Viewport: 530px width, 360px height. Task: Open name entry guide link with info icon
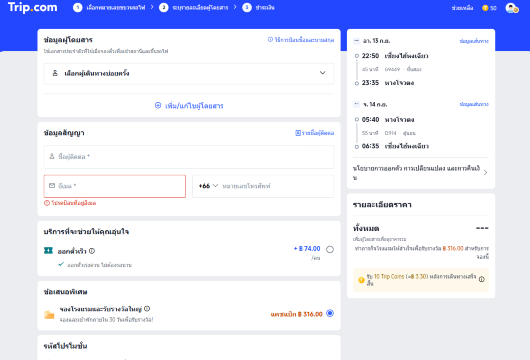[301, 40]
